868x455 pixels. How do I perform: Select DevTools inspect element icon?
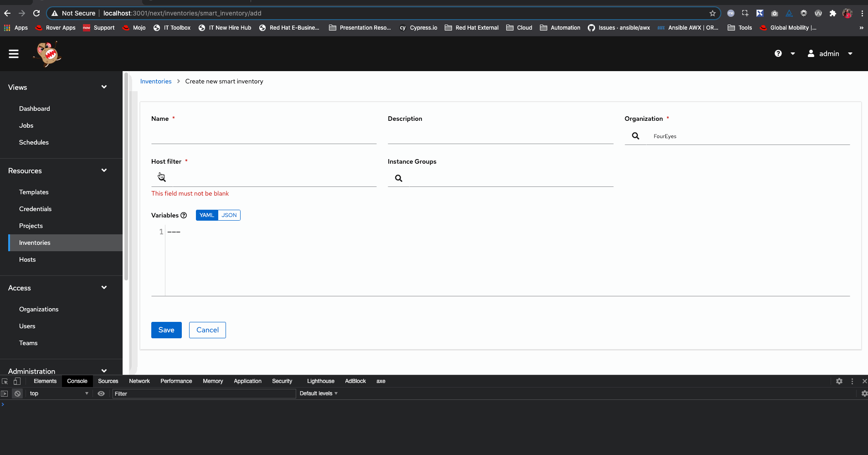pyautogui.click(x=5, y=381)
